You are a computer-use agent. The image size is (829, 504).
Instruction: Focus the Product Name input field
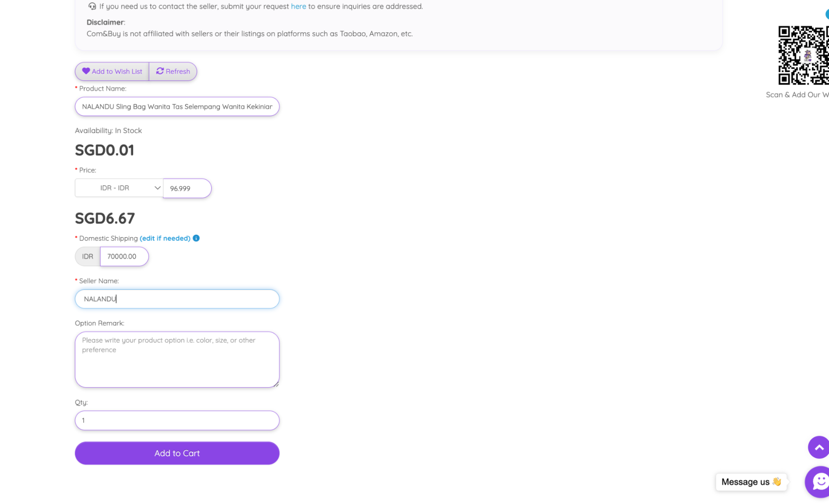pyautogui.click(x=177, y=107)
